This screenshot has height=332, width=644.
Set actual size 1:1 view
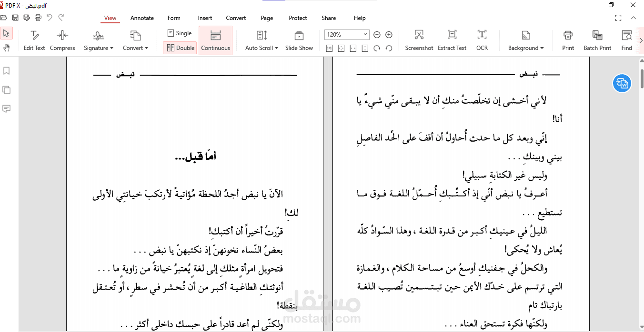point(329,48)
